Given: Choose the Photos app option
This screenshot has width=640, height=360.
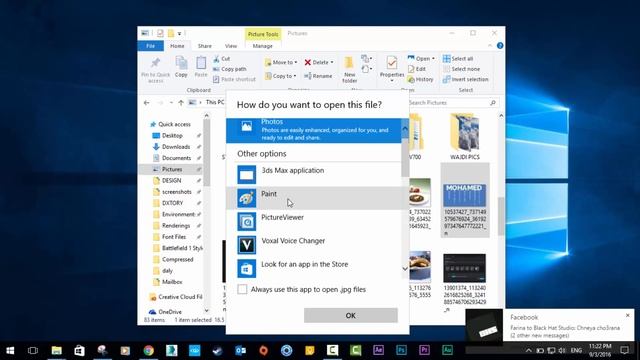Looking at the screenshot, I should pyautogui.click(x=314, y=130).
